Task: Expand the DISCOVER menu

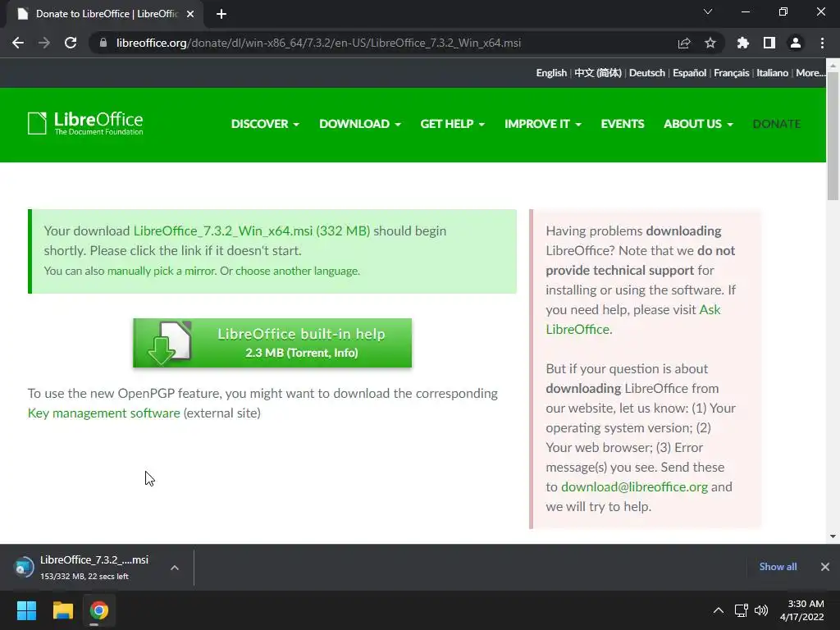Action: coord(265,124)
